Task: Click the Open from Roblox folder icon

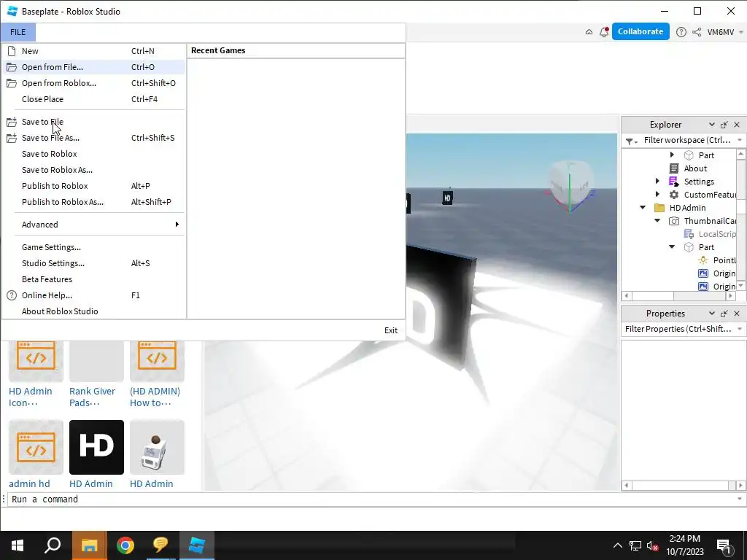Action: tap(12, 83)
